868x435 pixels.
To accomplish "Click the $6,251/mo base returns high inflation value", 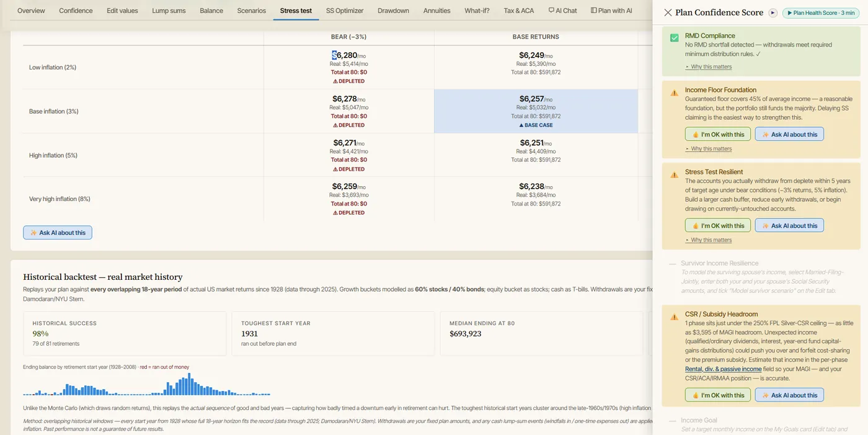I will (x=536, y=143).
